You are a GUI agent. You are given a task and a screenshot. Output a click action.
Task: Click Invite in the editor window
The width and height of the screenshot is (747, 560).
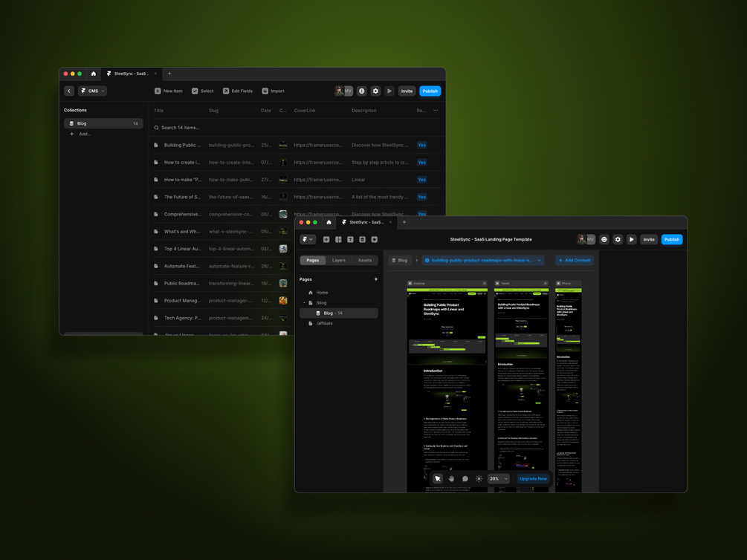click(649, 240)
